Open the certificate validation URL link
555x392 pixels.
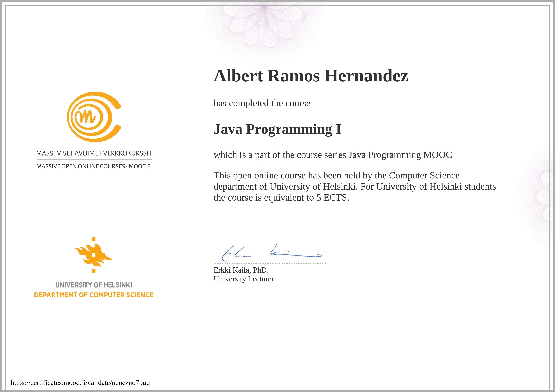(80, 383)
